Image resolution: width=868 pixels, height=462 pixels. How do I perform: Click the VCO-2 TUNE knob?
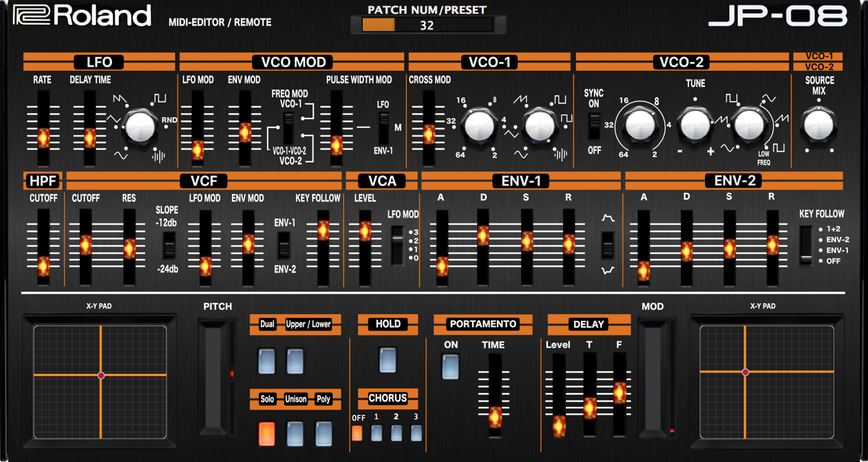pyautogui.click(x=695, y=125)
